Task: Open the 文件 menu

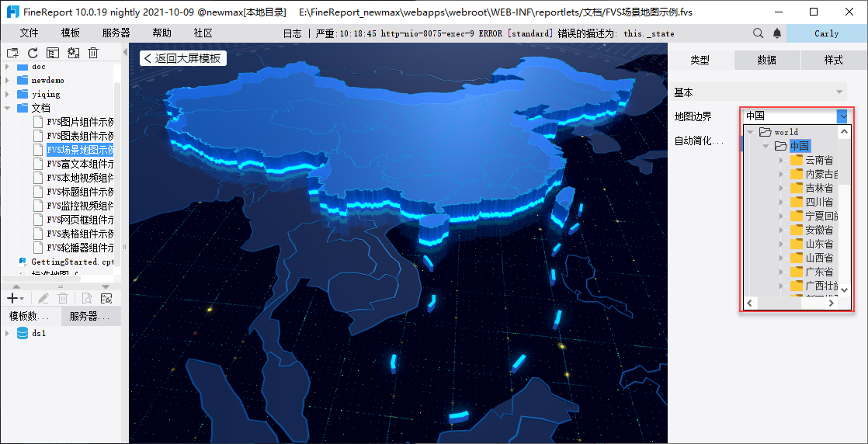Action: point(29,33)
